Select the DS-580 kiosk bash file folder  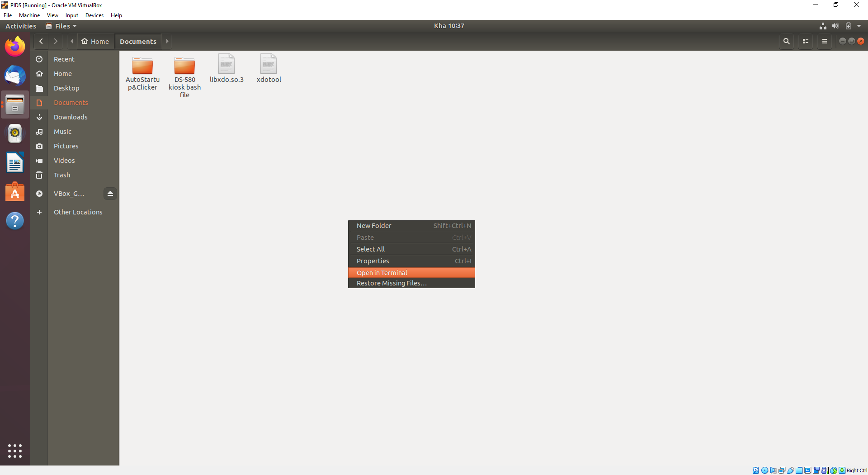184,76
